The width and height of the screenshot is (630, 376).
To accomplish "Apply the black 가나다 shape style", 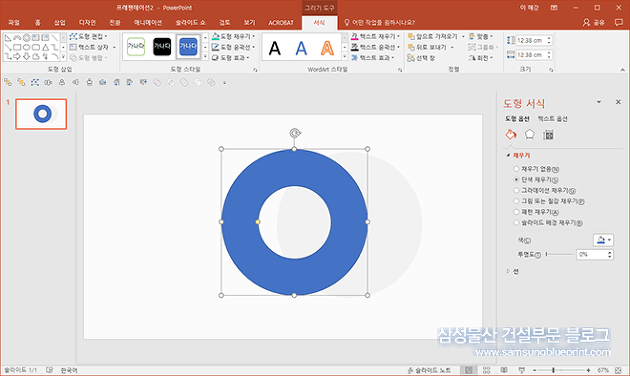I will click(x=162, y=47).
